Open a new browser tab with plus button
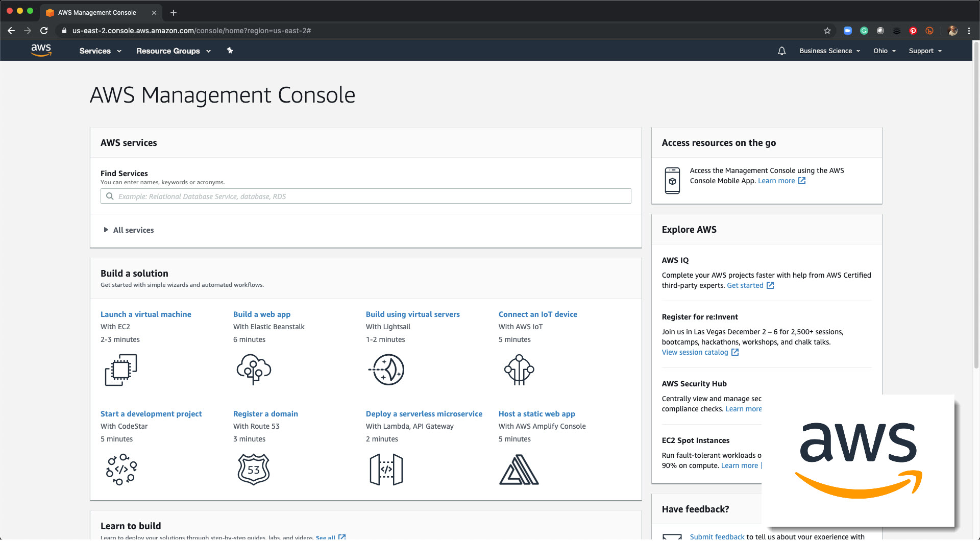 (x=173, y=12)
